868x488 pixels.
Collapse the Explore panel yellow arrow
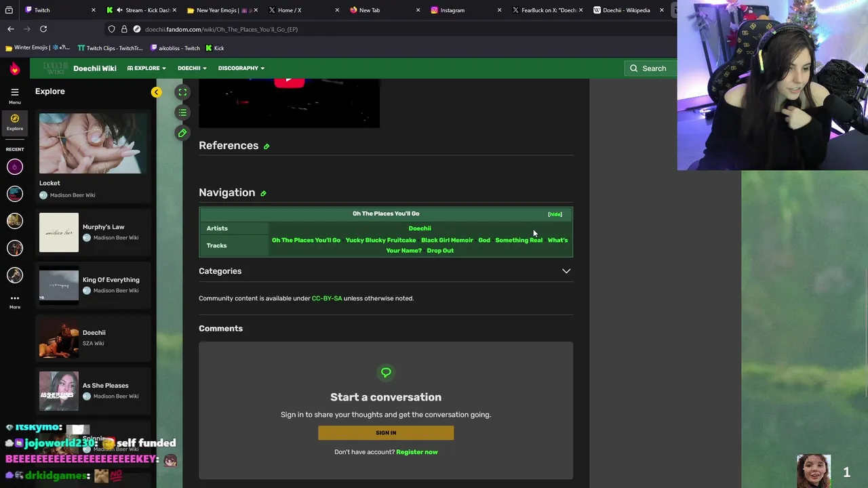157,92
